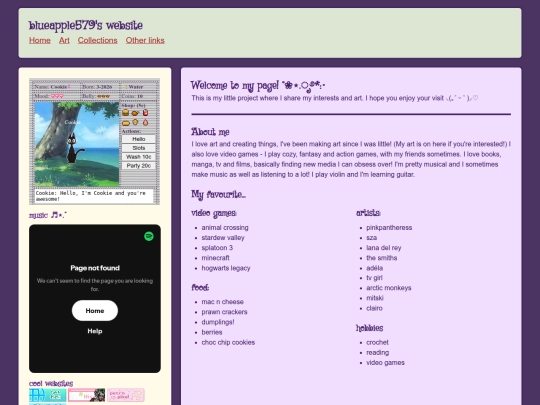Image resolution: width=540 pixels, height=405 pixels.
Task: Click 'clairo' in the artists list
Action: click(374, 308)
